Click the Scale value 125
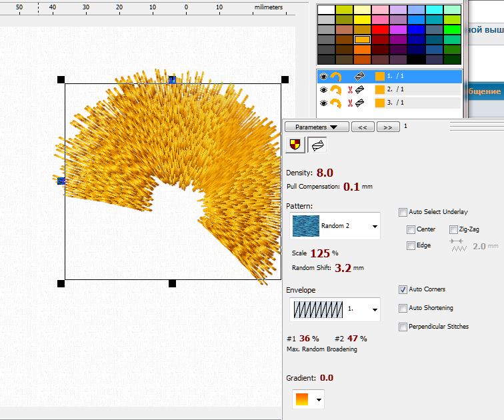 coord(320,253)
